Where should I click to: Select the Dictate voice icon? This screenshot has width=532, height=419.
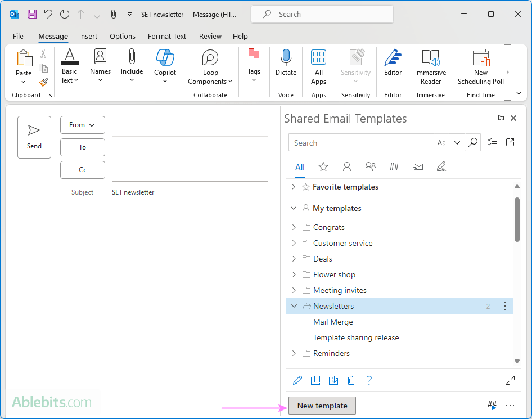pos(286,62)
